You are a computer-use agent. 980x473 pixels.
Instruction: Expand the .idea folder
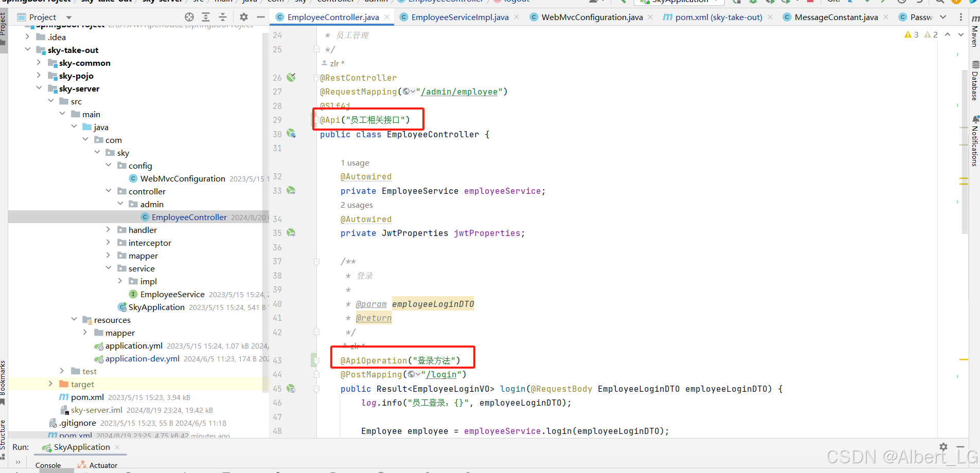point(27,37)
